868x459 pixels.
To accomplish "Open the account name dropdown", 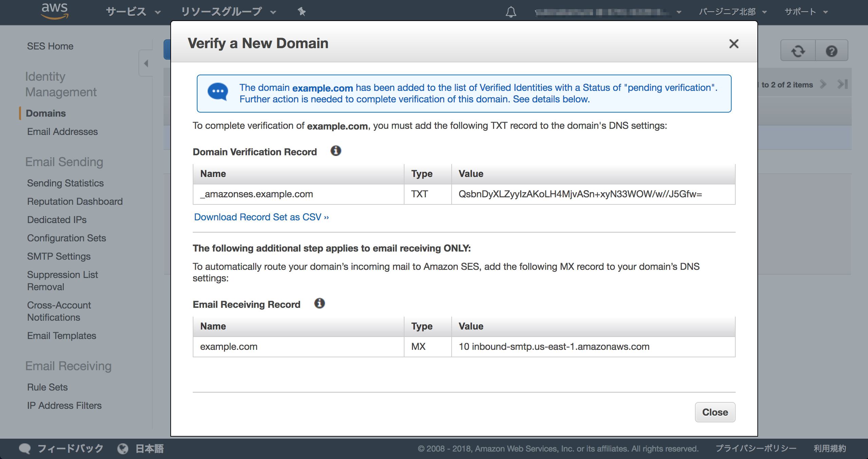I will (x=608, y=12).
